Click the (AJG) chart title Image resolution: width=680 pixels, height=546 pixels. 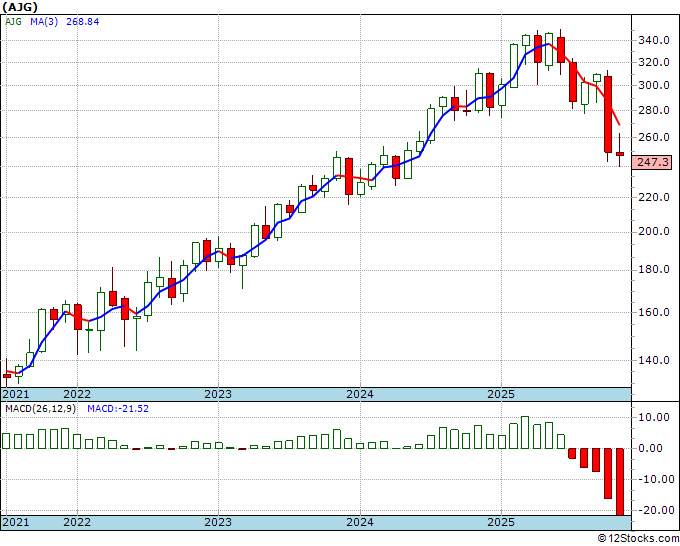[20, 7]
